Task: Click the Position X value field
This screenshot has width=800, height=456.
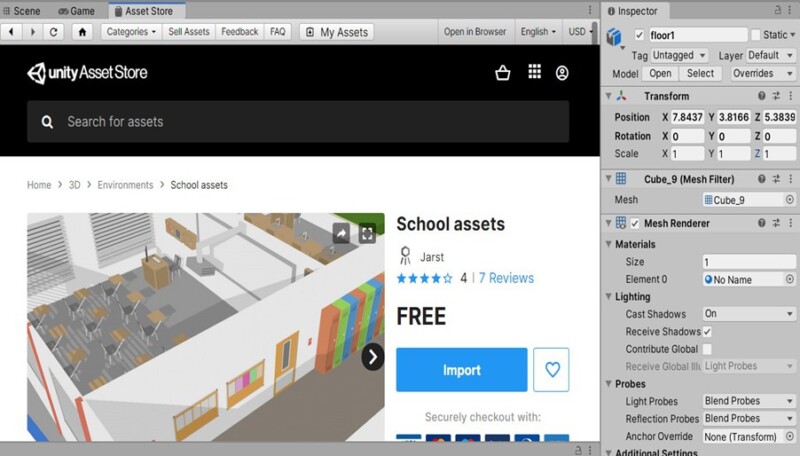Action: point(687,117)
